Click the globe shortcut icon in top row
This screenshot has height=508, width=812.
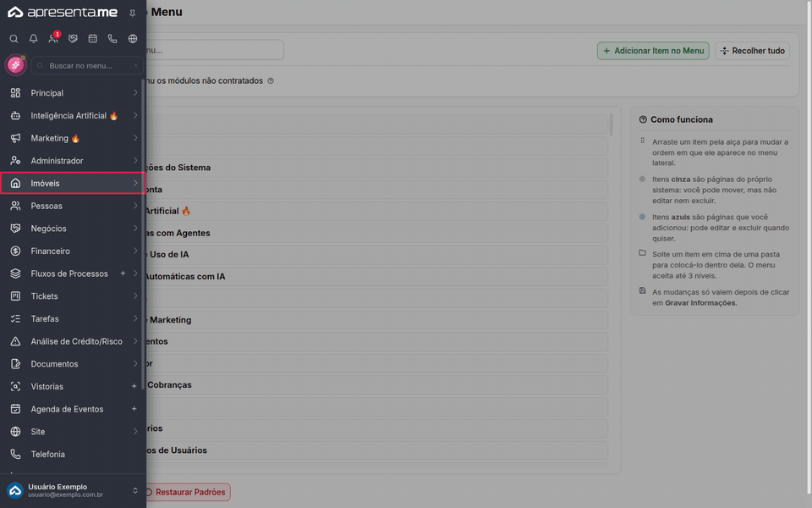coord(133,39)
